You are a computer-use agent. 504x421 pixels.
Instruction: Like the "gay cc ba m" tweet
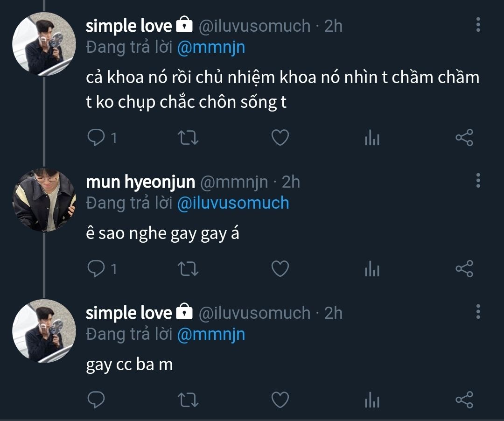[x=280, y=400]
